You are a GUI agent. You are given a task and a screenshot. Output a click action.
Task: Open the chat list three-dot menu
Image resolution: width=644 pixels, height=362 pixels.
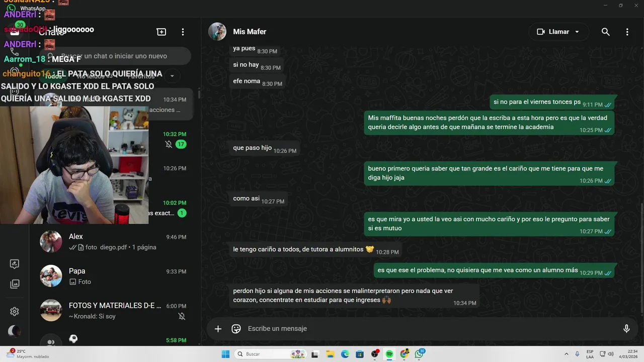(x=183, y=32)
